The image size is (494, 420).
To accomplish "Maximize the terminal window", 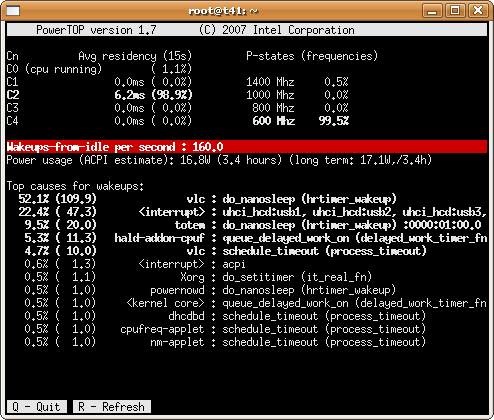I will tap(455, 11).
